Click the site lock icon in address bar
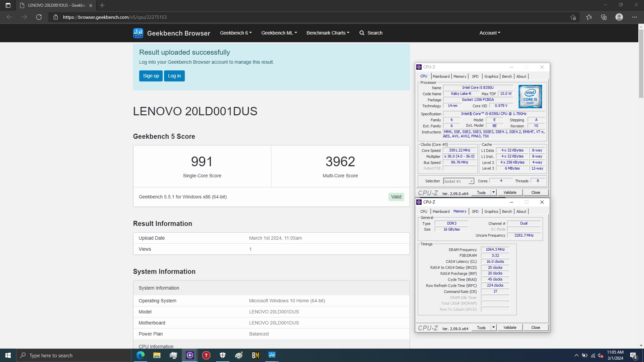 point(56,17)
